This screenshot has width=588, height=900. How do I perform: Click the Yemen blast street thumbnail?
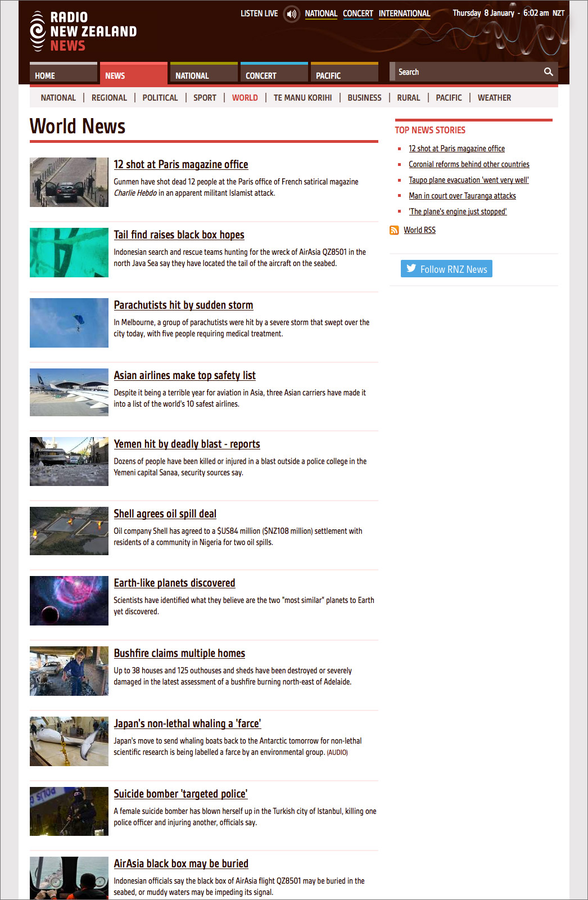[69, 462]
